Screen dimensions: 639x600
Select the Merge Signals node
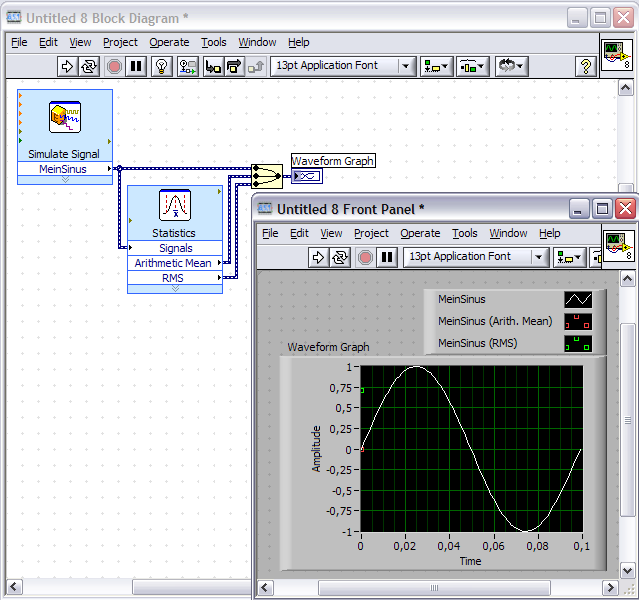click(x=267, y=176)
